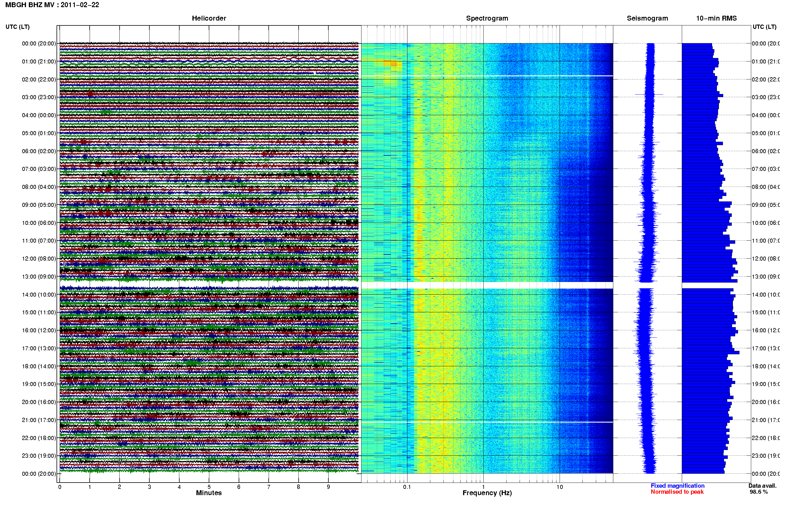The height and width of the screenshot is (508, 812).
Task: Click the '17:00 (13:00)' left time label
Action: [x=39, y=348]
